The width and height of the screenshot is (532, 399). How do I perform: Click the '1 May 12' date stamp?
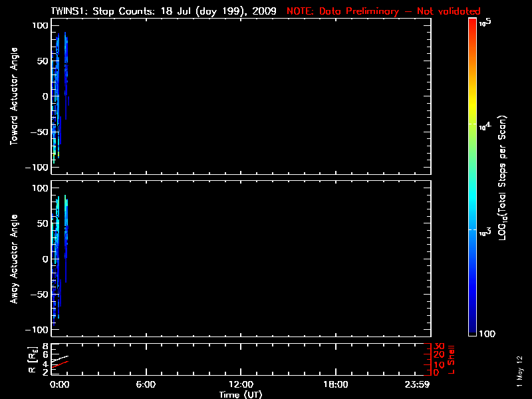tap(519, 372)
